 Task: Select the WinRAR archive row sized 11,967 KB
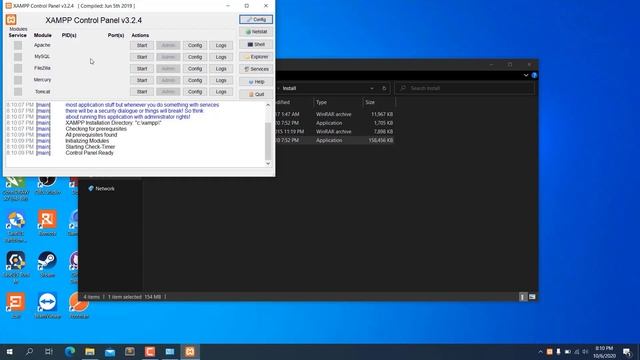pyautogui.click(x=334, y=114)
